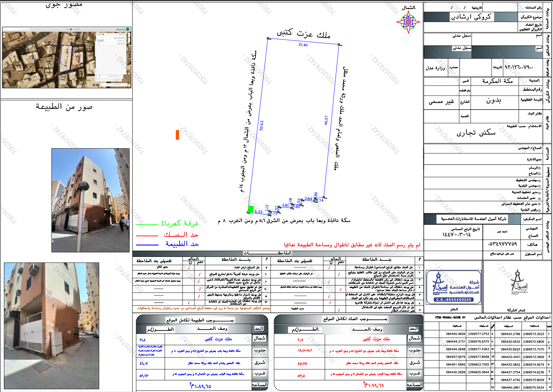
Task: Click the street value غير مسمى
Action: [x=442, y=102]
